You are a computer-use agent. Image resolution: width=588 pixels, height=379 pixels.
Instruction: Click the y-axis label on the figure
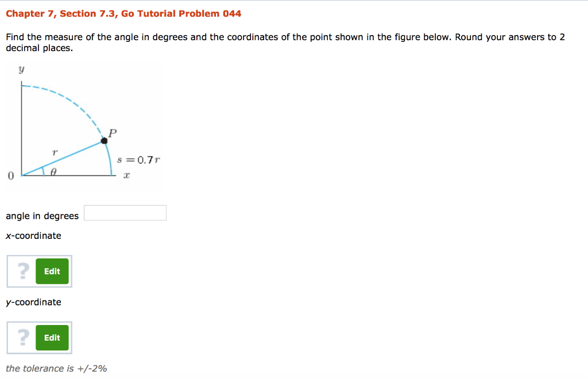[x=21, y=69]
